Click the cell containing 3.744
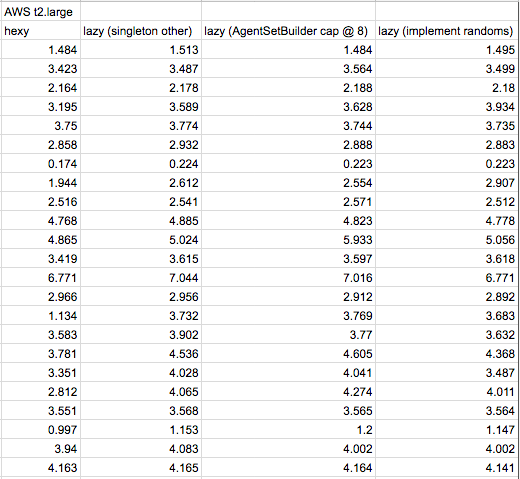Screen dimensions: 520x479 [x=288, y=126]
